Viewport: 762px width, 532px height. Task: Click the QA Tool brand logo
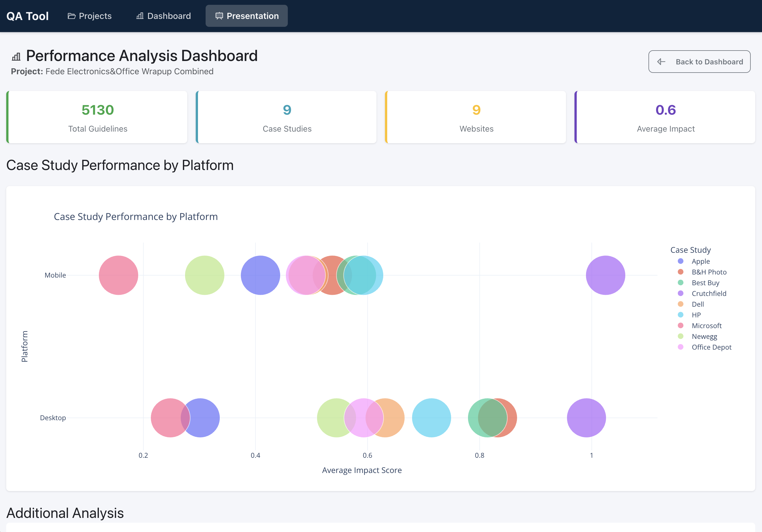click(x=28, y=16)
